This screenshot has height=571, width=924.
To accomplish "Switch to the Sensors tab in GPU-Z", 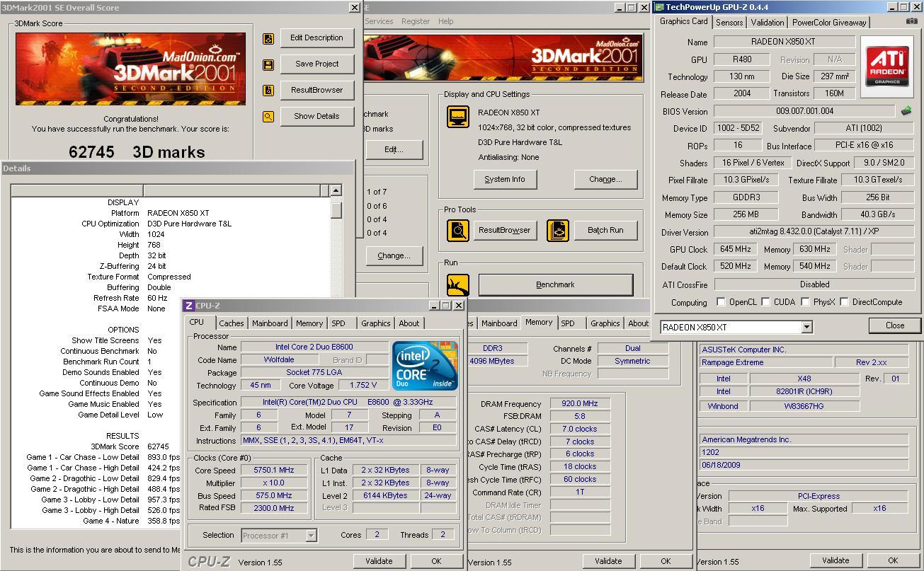I will 729,23.
